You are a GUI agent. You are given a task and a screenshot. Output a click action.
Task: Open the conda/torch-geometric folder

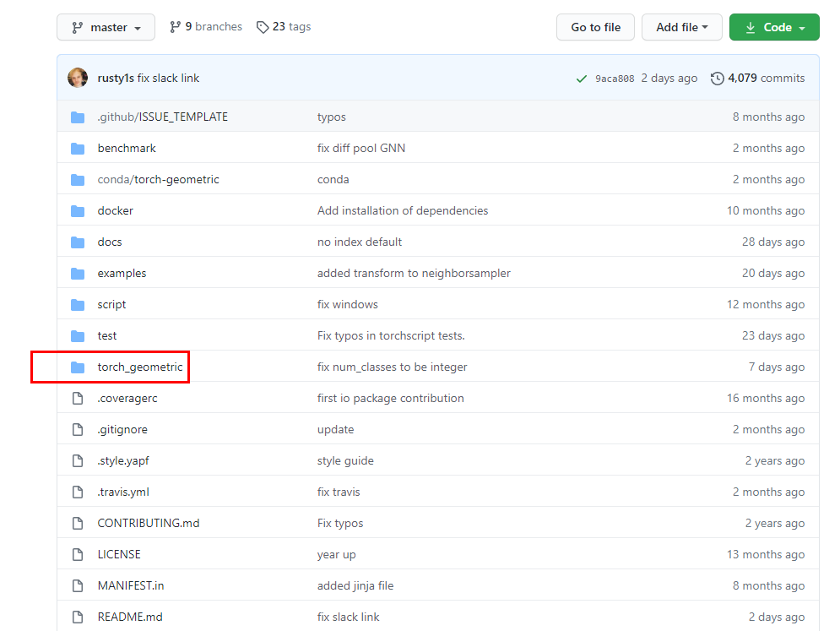click(x=158, y=180)
